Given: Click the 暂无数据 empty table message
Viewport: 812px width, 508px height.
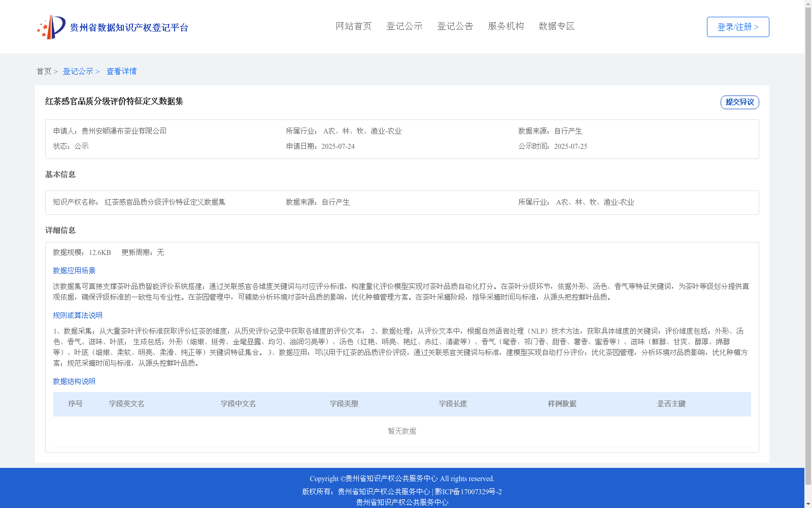Looking at the screenshot, I should 402,431.
